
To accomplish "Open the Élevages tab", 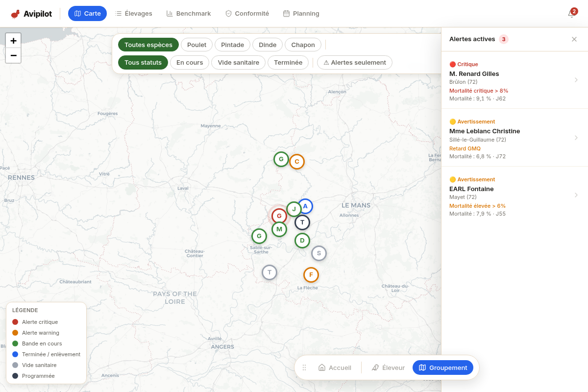I will pyautogui.click(x=134, y=14).
